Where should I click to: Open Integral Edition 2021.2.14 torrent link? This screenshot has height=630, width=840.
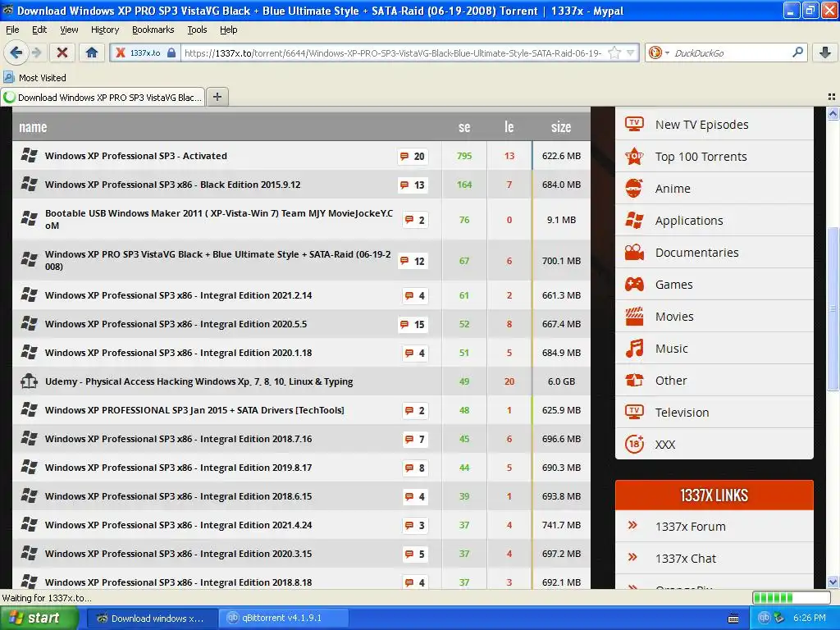(x=178, y=295)
